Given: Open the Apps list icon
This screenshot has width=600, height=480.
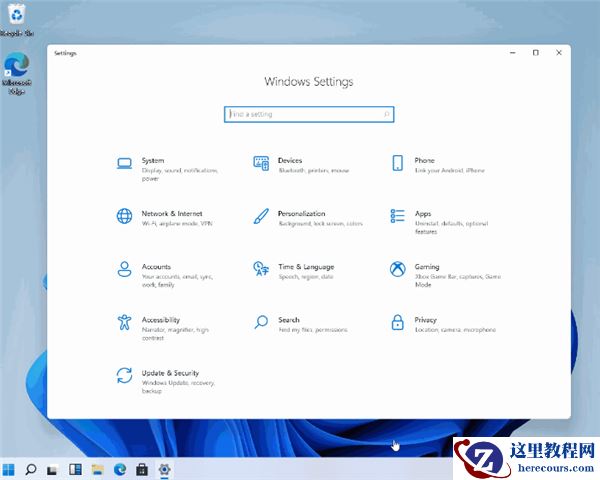Looking at the screenshot, I should click(x=398, y=216).
